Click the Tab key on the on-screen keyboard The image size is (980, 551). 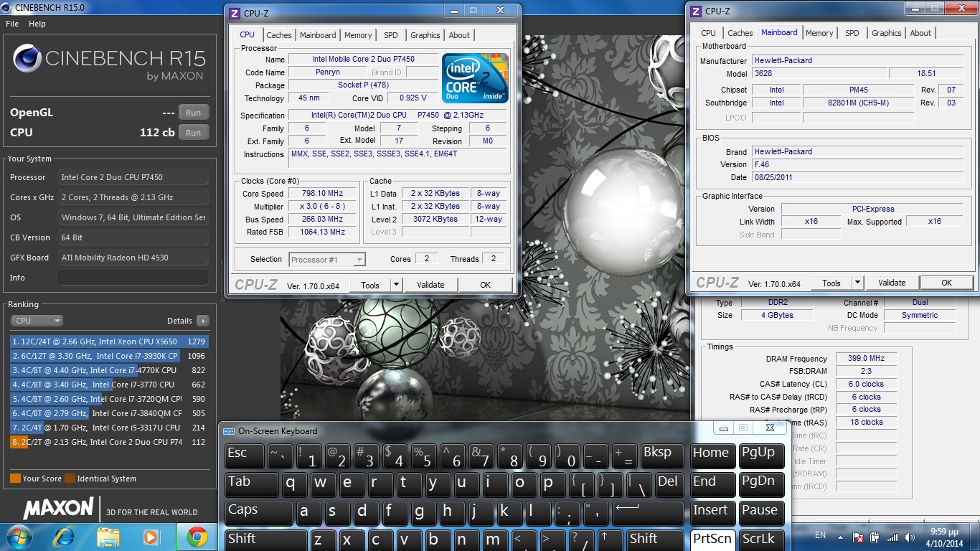click(x=251, y=485)
